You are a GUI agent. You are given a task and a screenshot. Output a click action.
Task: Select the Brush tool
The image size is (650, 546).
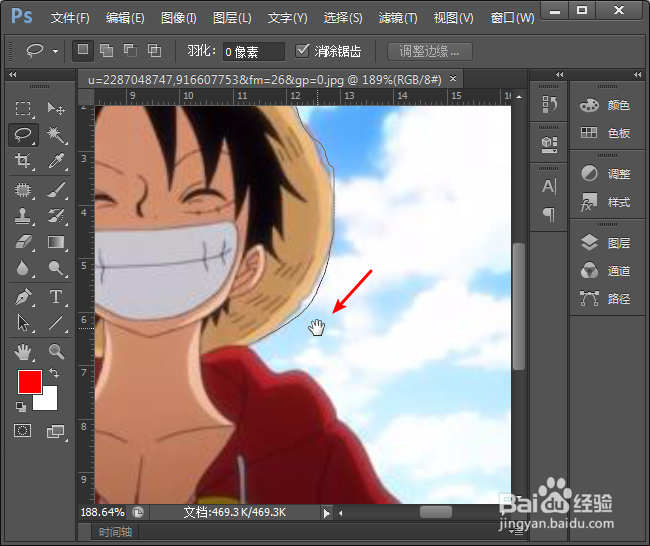[56, 190]
